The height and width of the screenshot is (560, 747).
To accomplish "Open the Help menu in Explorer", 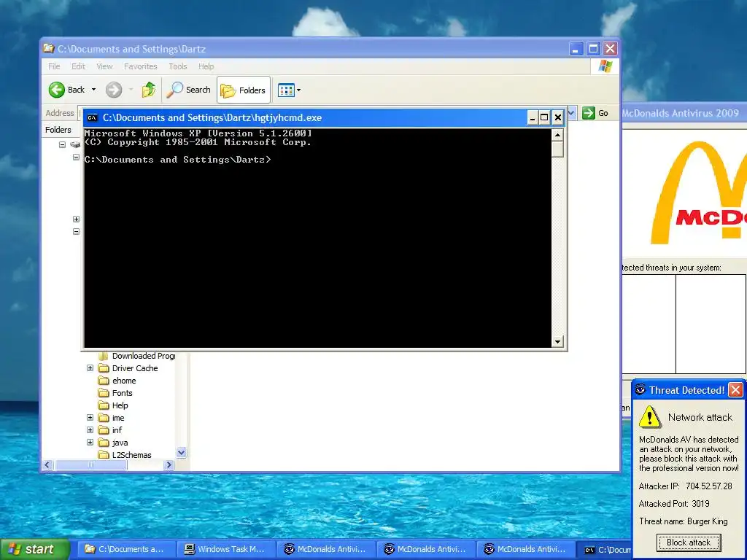I will [x=206, y=66].
